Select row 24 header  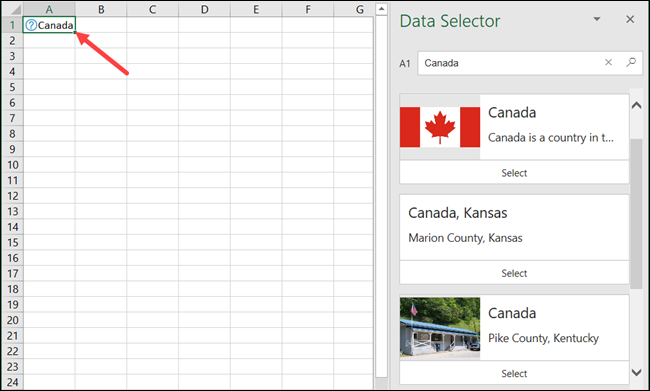point(12,382)
